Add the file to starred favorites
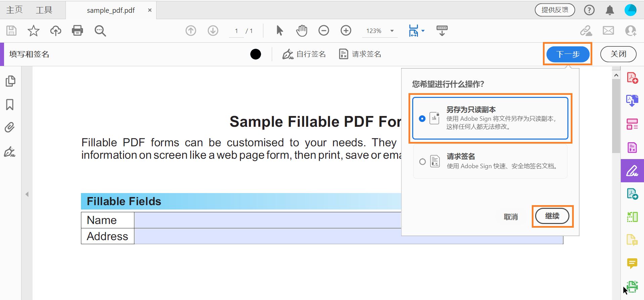 [33, 31]
